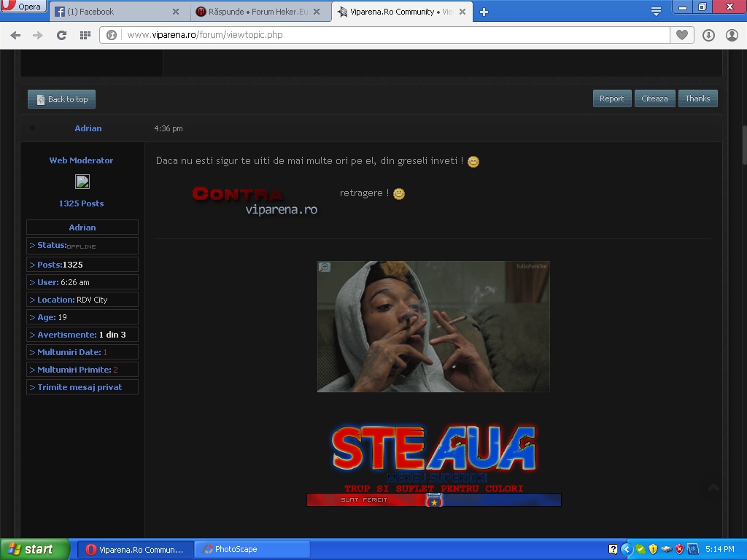Click the Back to top button
Screen dimensions: 747x560
(61, 99)
